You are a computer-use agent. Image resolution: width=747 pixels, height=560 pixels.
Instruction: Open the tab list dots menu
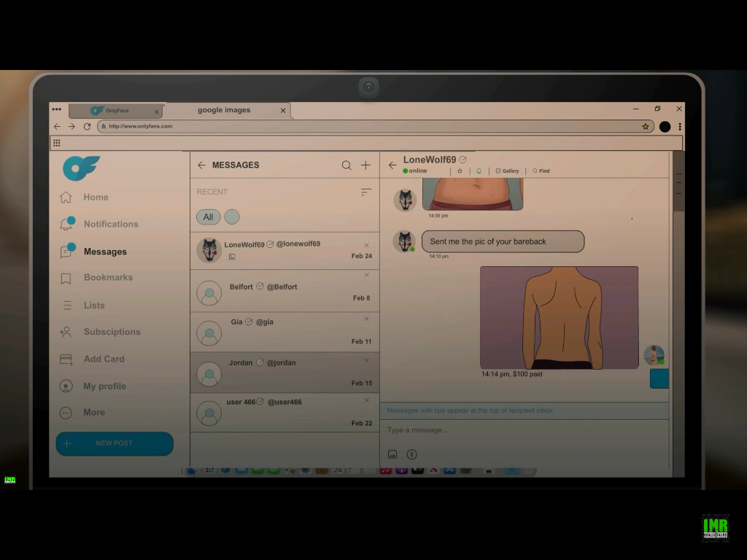click(x=57, y=109)
